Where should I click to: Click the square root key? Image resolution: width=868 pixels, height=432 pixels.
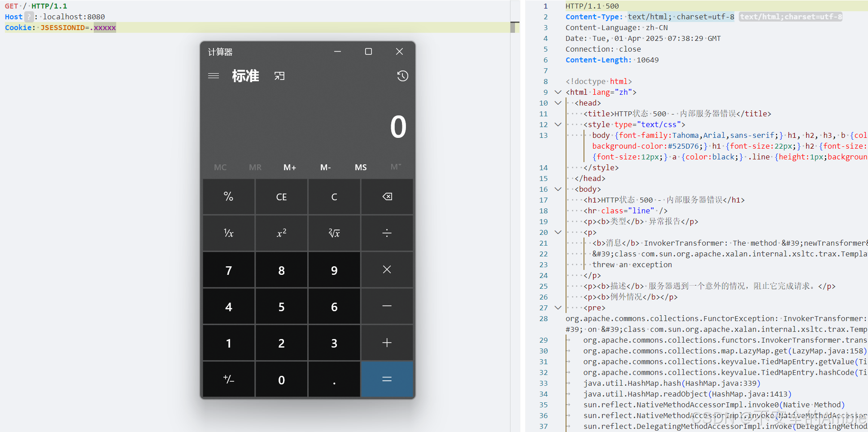tap(334, 233)
